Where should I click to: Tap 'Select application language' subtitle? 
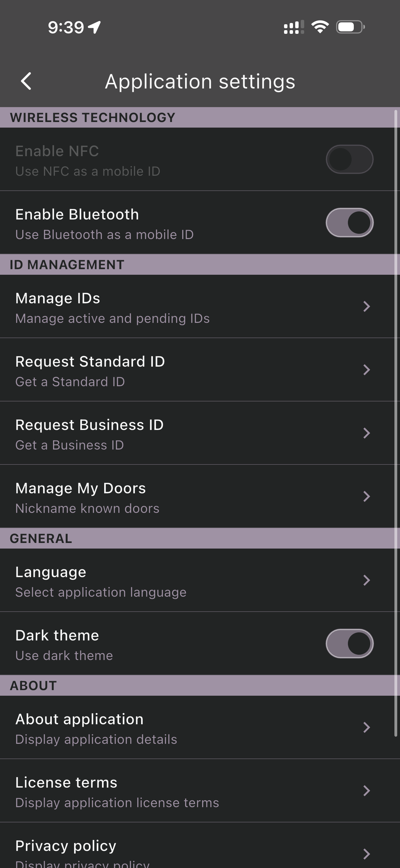point(101,592)
